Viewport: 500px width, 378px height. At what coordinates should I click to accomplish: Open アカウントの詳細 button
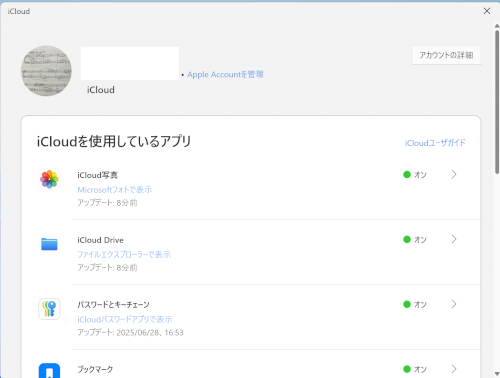tap(446, 55)
